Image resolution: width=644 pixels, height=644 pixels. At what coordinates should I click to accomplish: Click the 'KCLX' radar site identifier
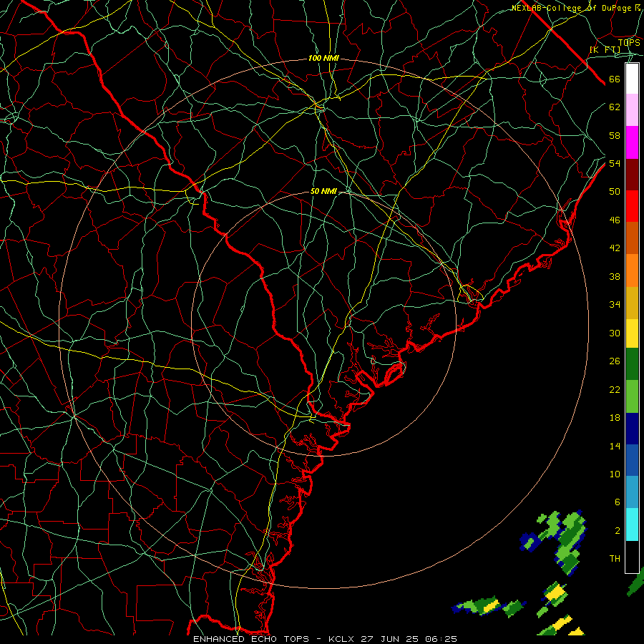[x=343, y=639]
